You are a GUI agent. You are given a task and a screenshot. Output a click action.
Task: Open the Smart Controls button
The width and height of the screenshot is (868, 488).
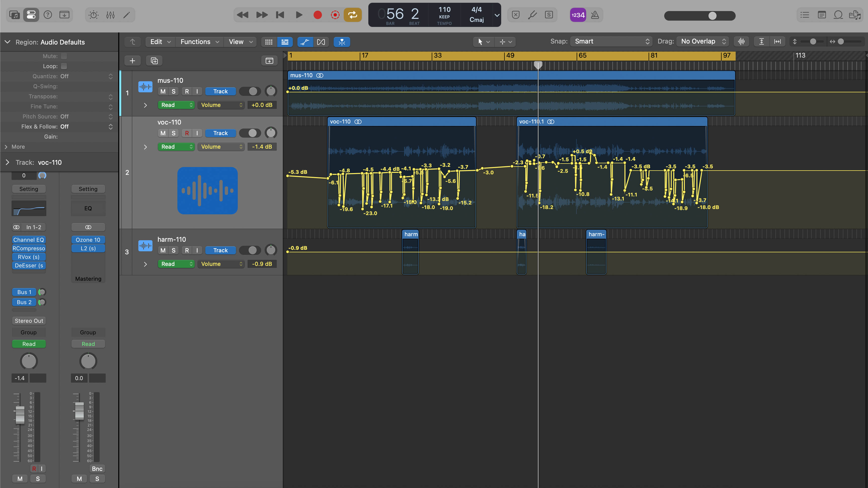click(94, 15)
